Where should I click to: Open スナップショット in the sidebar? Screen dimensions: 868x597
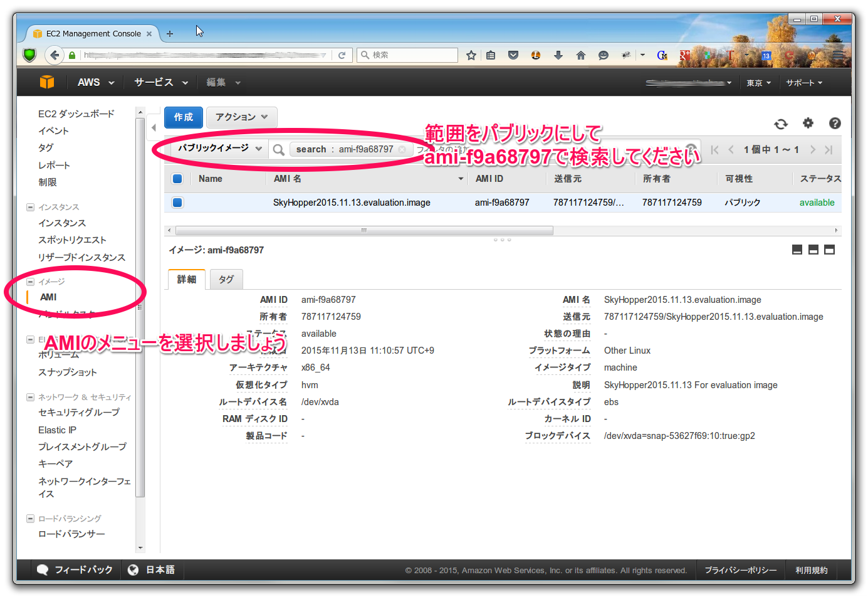click(x=67, y=372)
